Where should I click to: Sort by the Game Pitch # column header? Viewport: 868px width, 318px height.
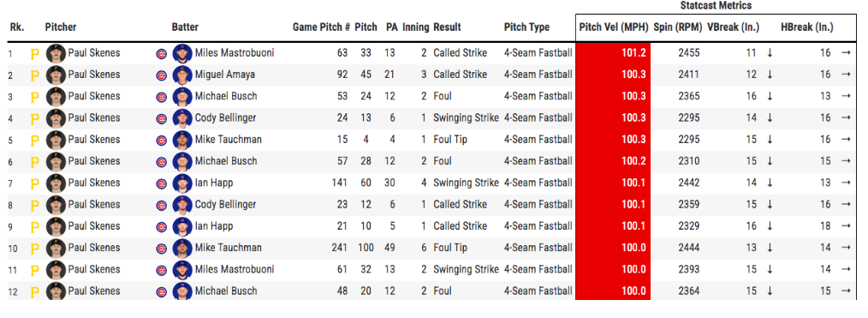[x=321, y=27]
